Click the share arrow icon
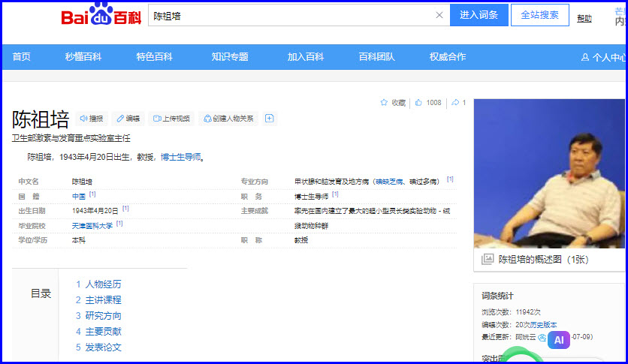This screenshot has height=364, width=628. [x=455, y=103]
